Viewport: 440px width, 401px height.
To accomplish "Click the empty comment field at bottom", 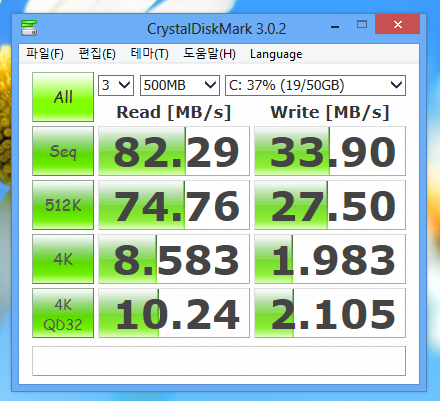I will pos(219,361).
